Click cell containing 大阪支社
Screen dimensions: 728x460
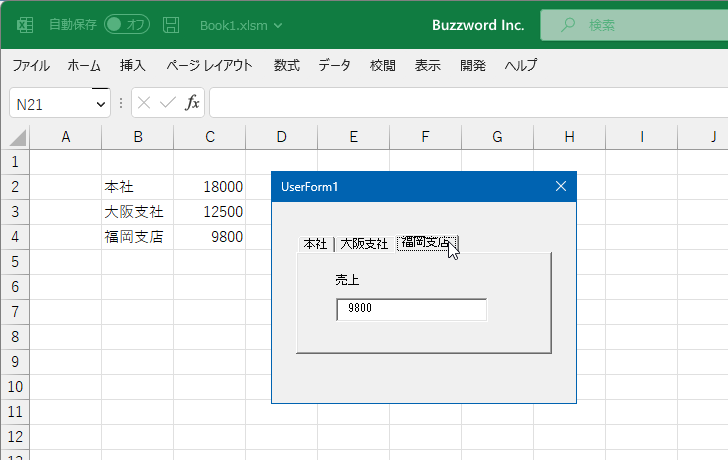(138, 212)
